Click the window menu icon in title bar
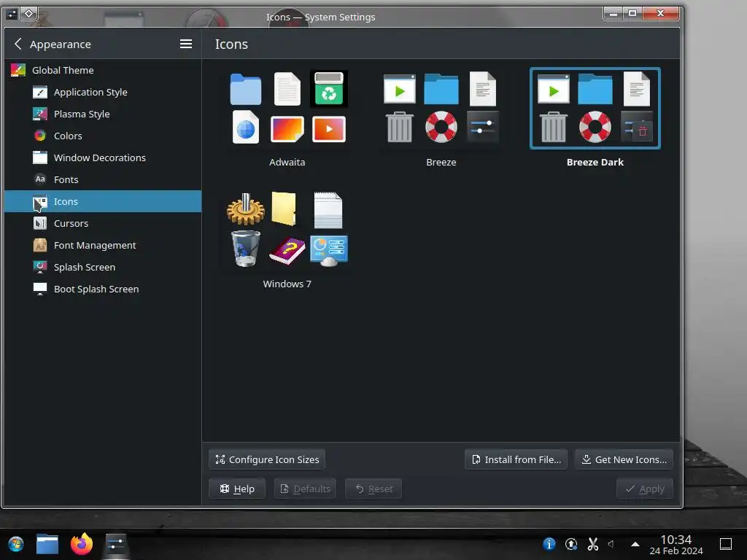The width and height of the screenshot is (747, 560). pyautogui.click(x=12, y=13)
